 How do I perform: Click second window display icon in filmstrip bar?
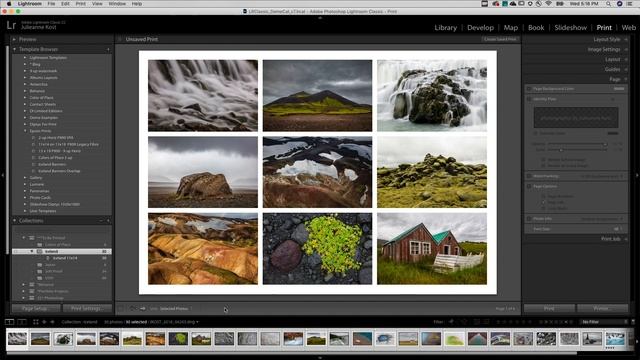coord(22,322)
